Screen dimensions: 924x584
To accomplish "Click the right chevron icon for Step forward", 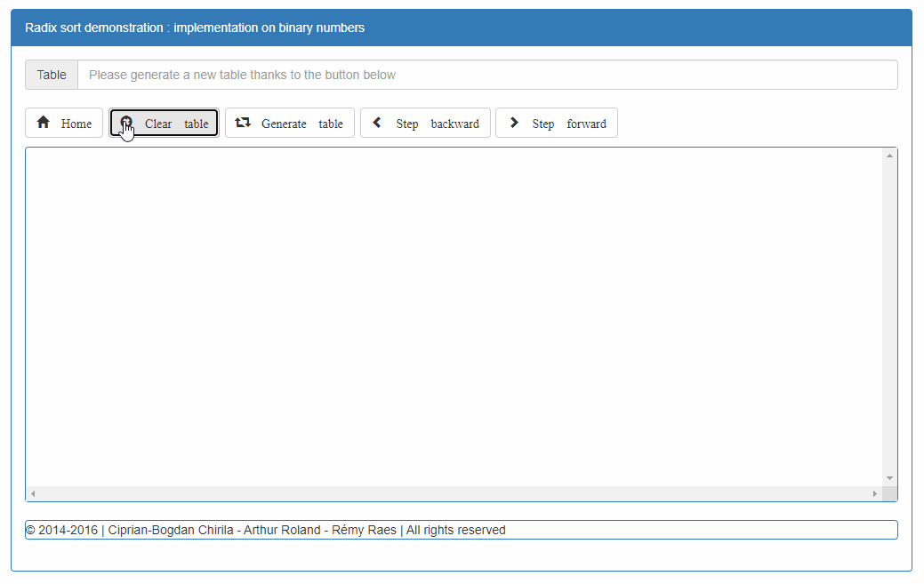I will pos(514,123).
